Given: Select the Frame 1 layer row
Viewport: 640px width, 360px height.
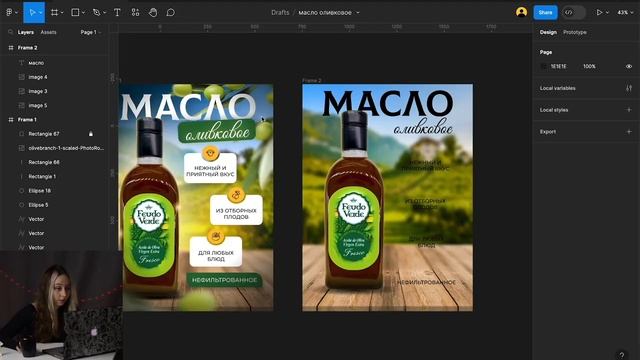Looking at the screenshot, I should coord(54,120).
